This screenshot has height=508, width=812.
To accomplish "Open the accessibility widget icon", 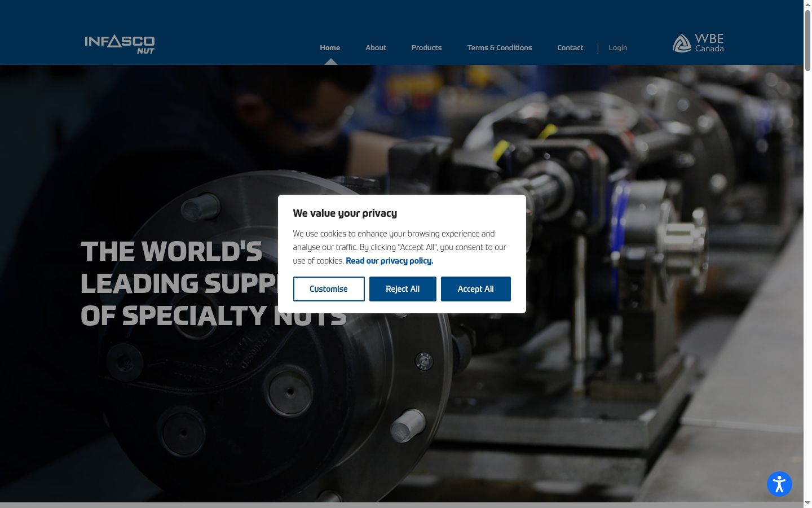I will coord(779,484).
